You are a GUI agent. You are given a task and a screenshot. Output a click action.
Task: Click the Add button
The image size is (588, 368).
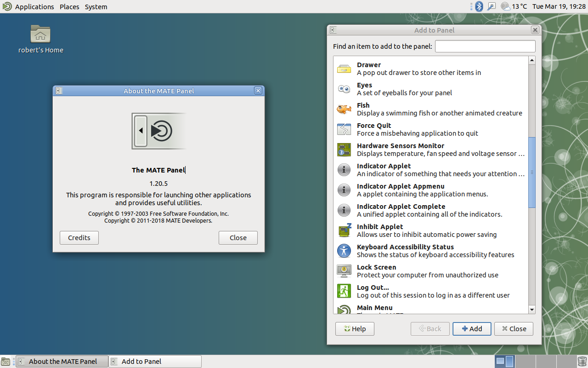point(472,329)
